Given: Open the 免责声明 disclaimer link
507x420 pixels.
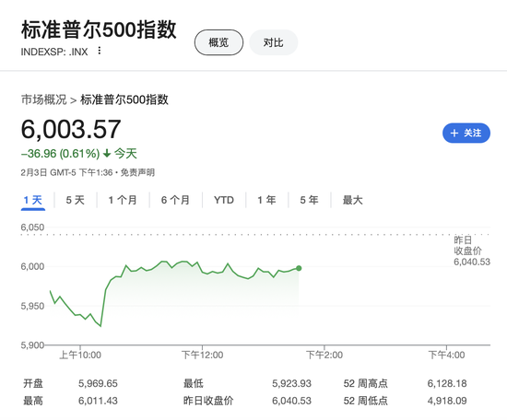Looking at the screenshot, I should coord(137,172).
